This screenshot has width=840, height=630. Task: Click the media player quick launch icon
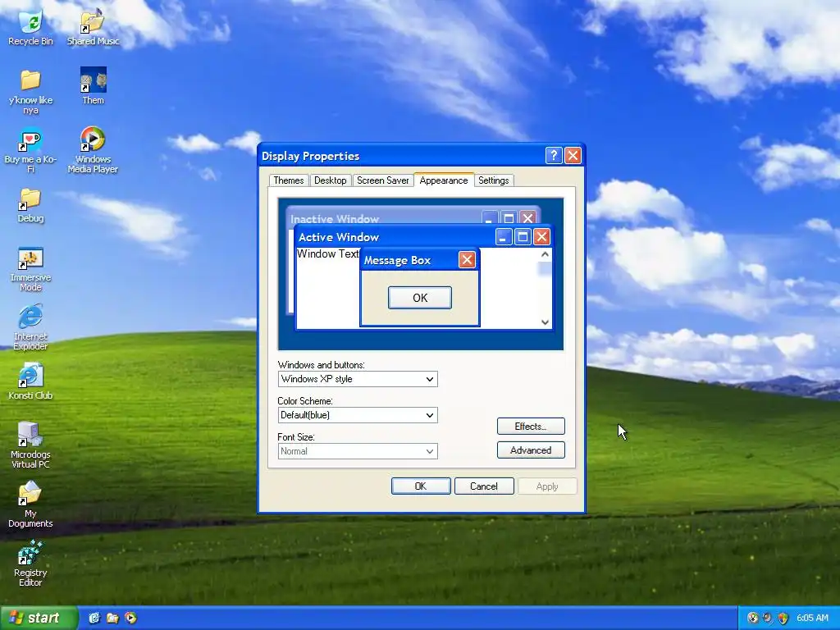[x=130, y=618]
